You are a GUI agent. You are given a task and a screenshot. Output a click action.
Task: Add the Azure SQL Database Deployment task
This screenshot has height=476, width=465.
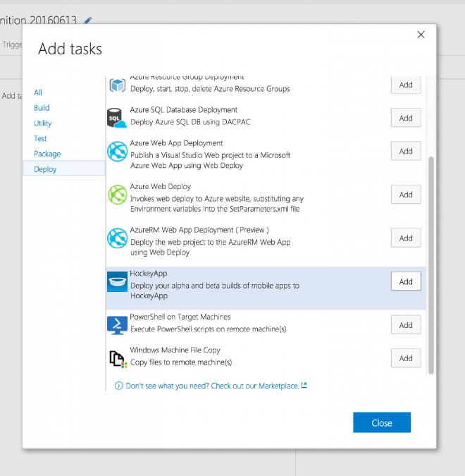[406, 118]
